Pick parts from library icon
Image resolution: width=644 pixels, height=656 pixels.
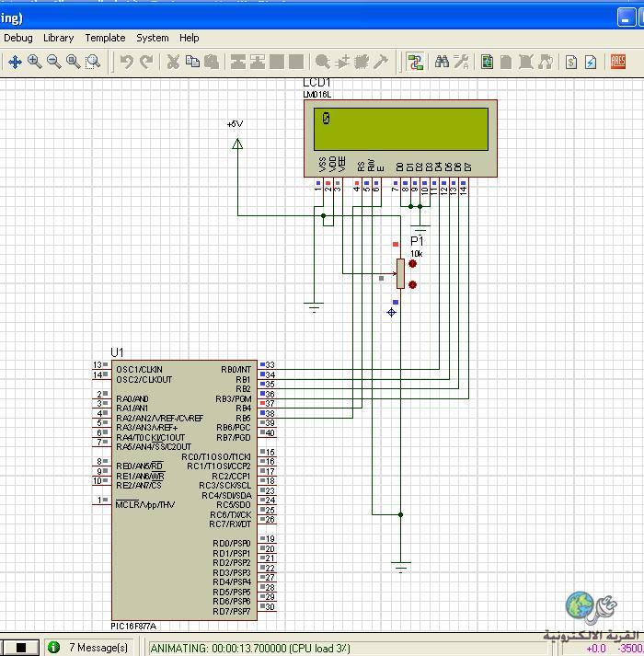click(x=323, y=62)
